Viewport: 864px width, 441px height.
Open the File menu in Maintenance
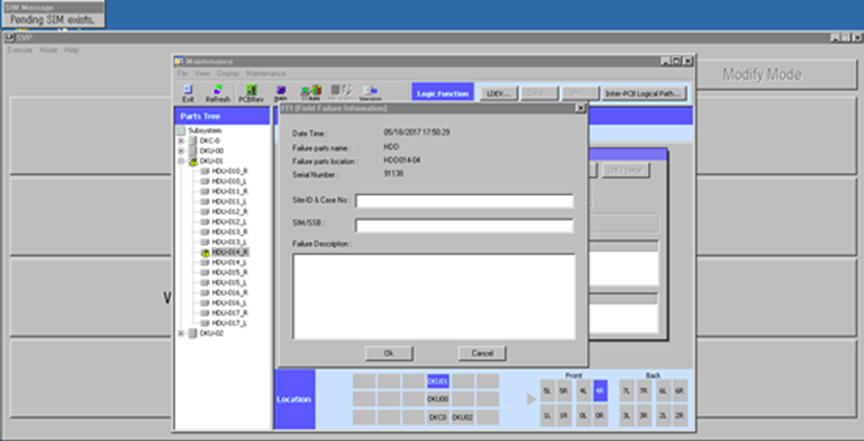pyautogui.click(x=183, y=73)
